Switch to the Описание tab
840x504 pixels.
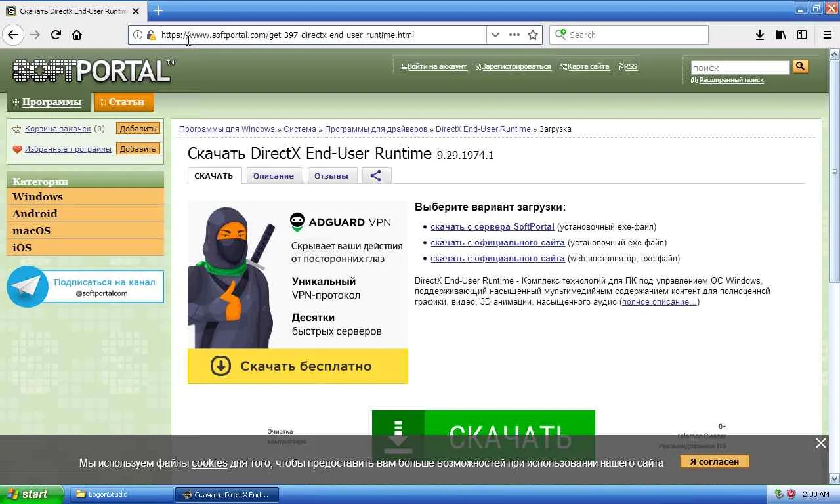274,175
